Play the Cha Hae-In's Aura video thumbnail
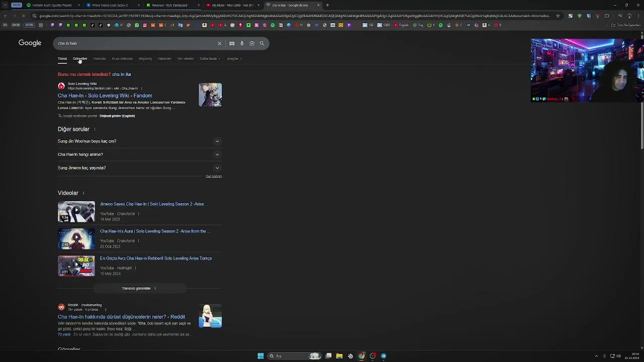Image resolution: width=644 pixels, height=362 pixels. tap(76, 239)
